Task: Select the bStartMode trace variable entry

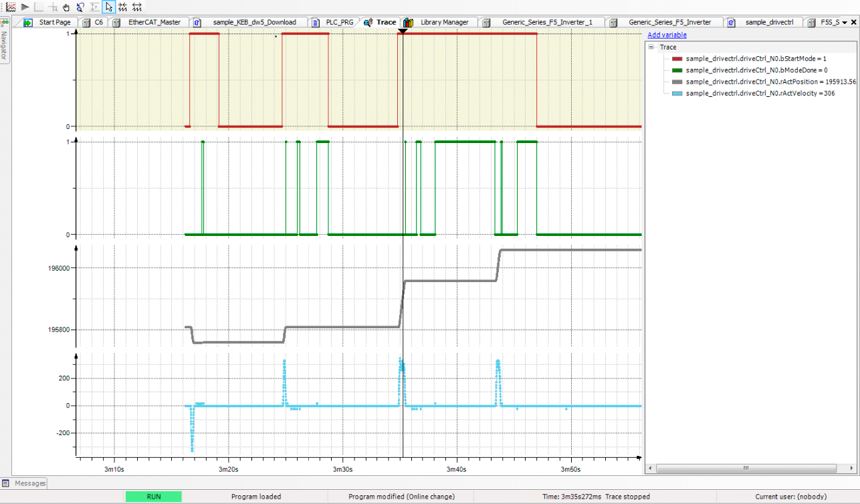Action: 756,59
